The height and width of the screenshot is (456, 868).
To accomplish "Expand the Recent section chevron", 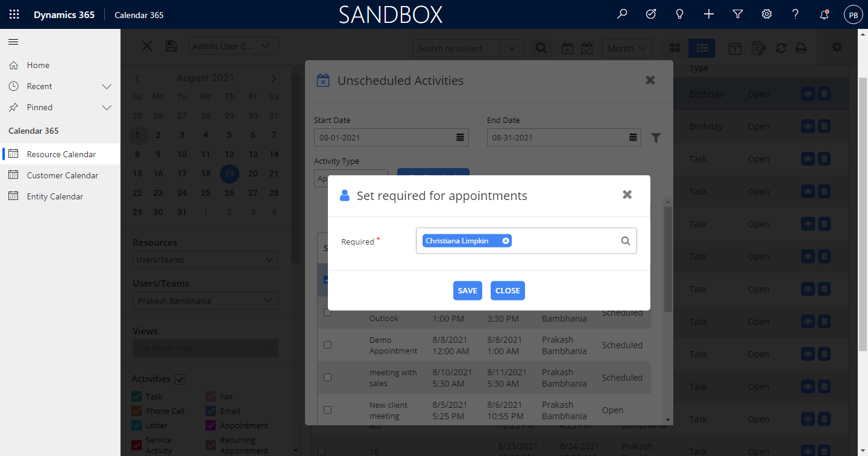I will tap(107, 86).
